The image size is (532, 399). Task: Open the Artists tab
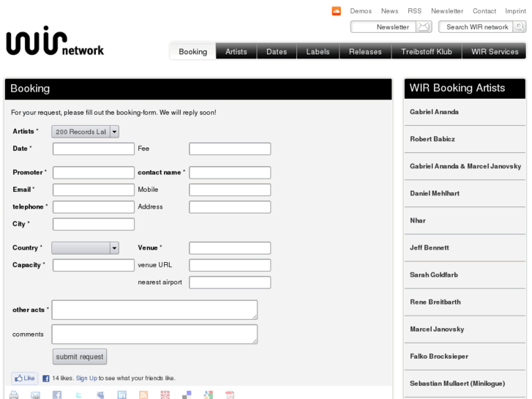tap(236, 52)
